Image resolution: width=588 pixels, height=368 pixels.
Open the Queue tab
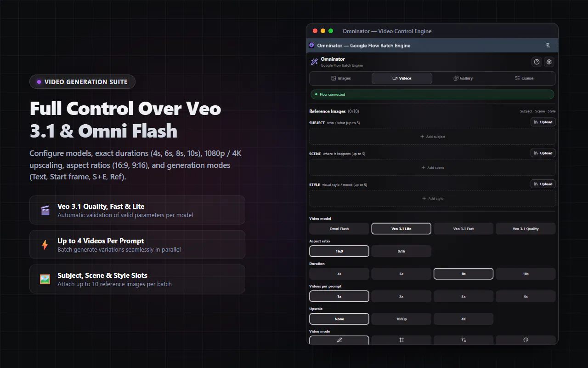[x=524, y=78]
